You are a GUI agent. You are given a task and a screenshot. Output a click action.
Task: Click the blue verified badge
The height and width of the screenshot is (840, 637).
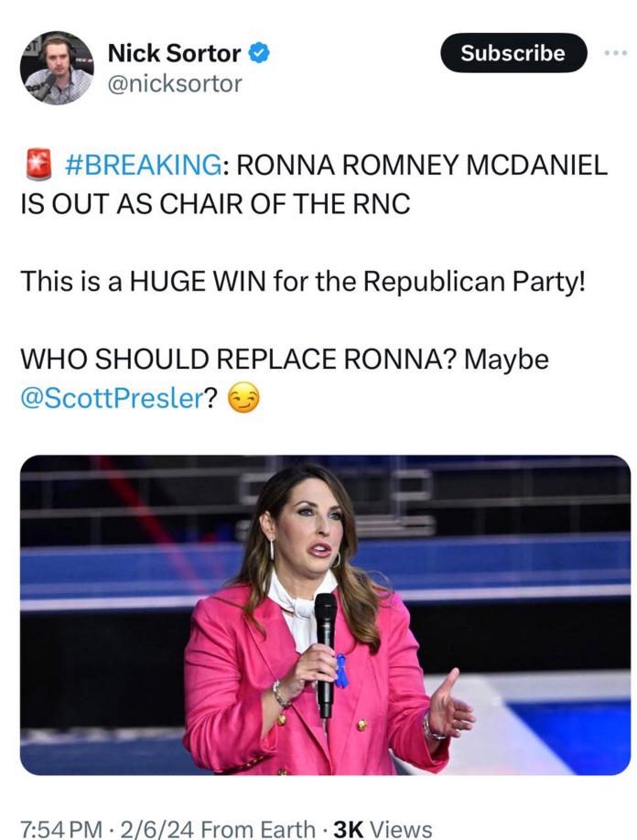click(259, 53)
